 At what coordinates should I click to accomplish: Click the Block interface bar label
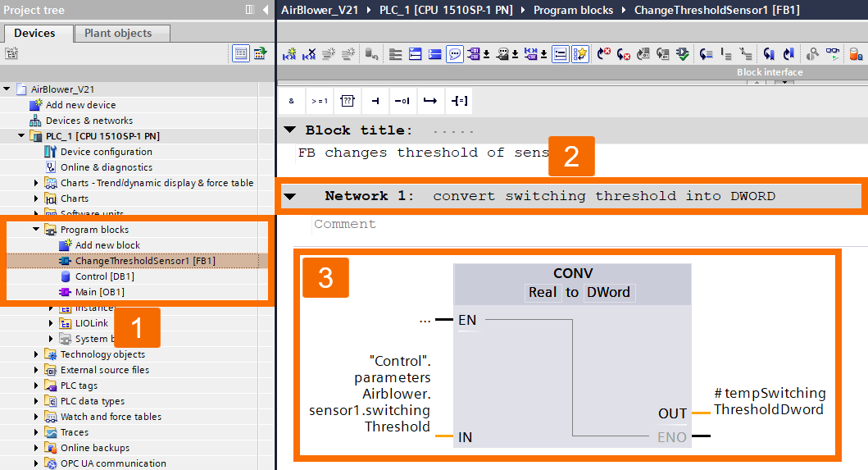(770, 72)
